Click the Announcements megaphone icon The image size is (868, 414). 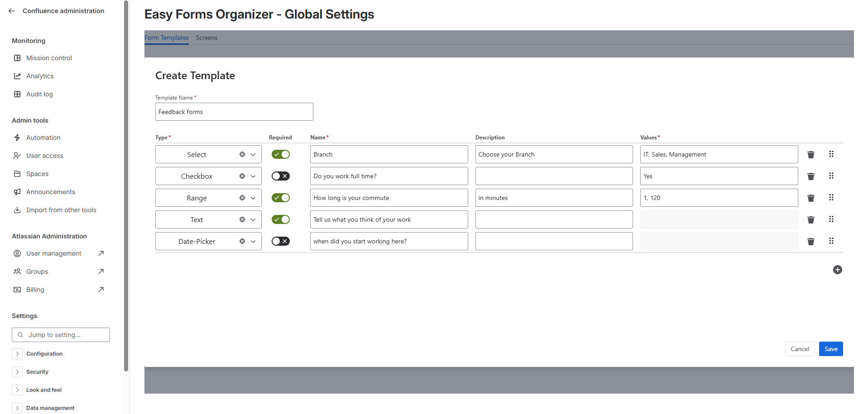[17, 192]
